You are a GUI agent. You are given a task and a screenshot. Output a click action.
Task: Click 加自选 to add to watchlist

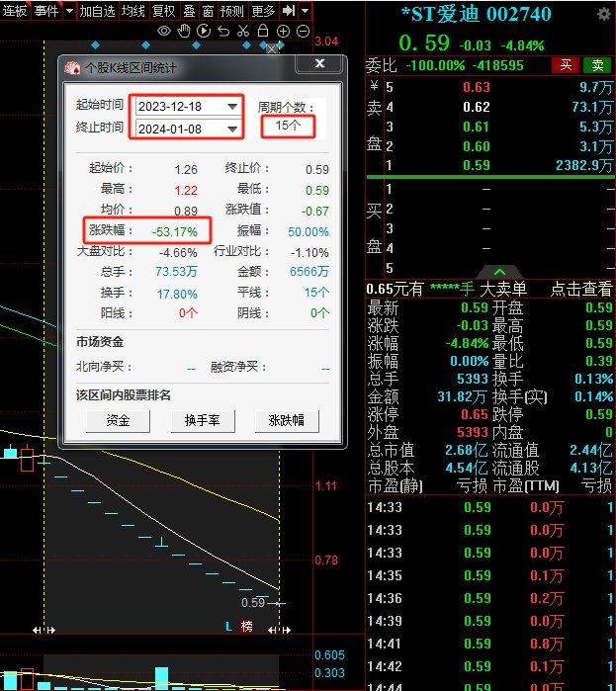pyautogui.click(x=97, y=11)
